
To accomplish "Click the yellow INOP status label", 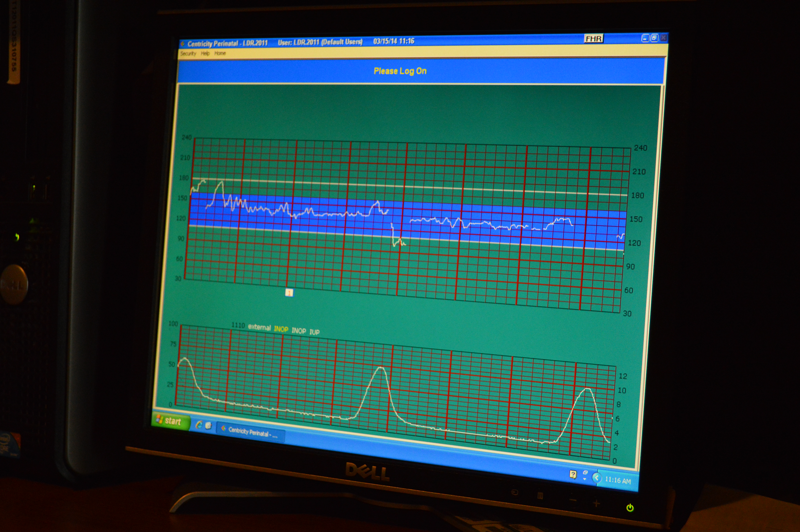I will point(281,329).
